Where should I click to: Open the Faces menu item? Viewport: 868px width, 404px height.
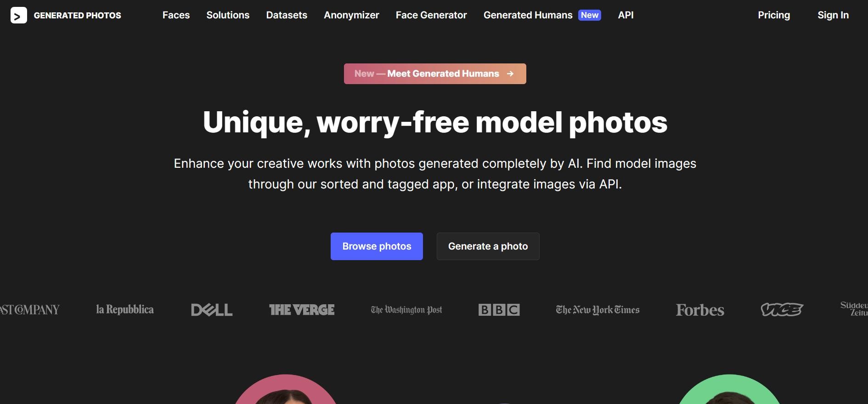pyautogui.click(x=176, y=15)
